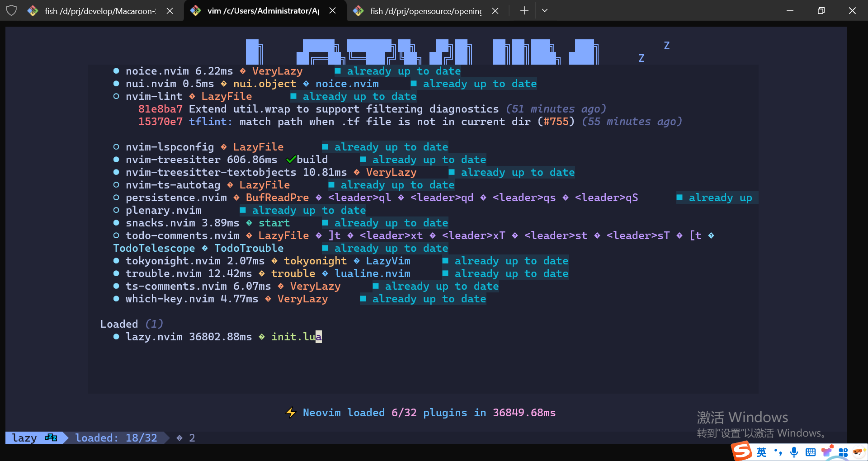This screenshot has width=868, height=461.
Task: Click the git icon on the vim tab
Action: [x=195, y=10]
